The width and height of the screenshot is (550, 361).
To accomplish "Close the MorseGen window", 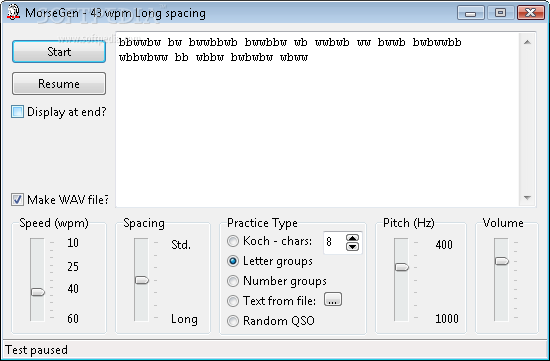I will [530, 13].
